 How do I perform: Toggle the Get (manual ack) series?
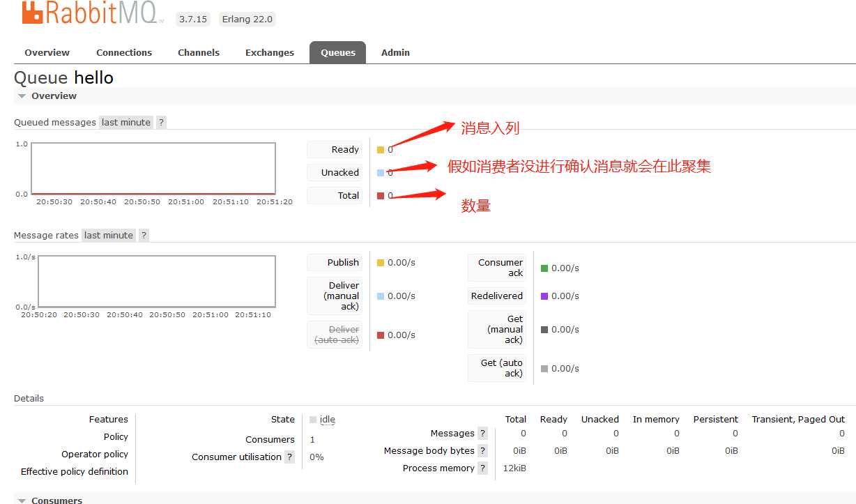click(x=497, y=329)
